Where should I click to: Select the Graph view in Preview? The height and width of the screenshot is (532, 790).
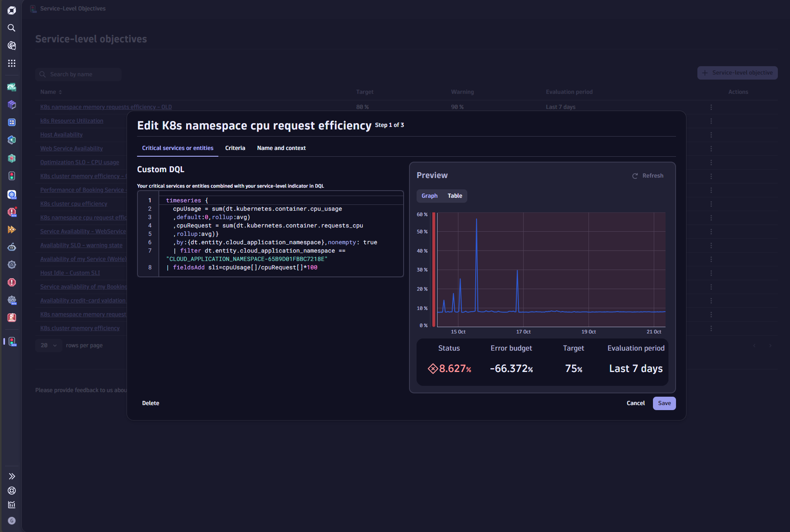point(429,196)
